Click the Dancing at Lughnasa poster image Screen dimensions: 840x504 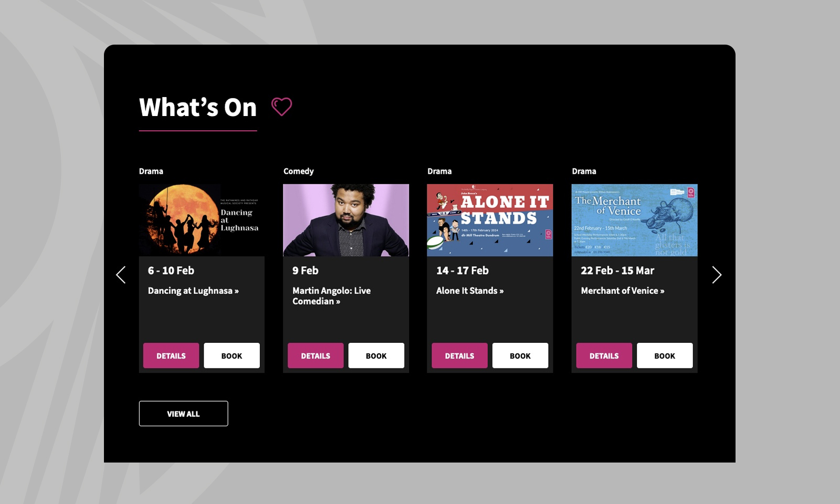202,220
